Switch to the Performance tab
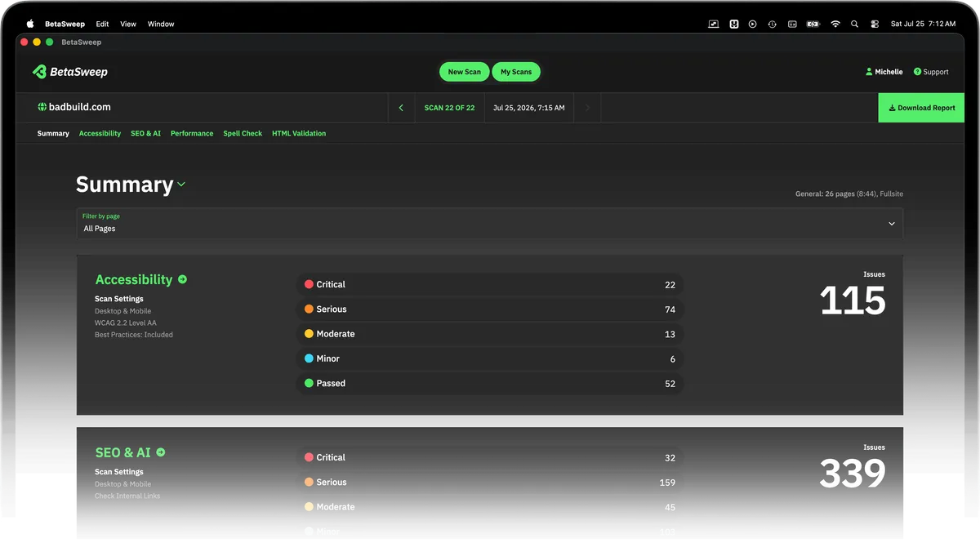The height and width of the screenshot is (543, 980). pos(192,133)
